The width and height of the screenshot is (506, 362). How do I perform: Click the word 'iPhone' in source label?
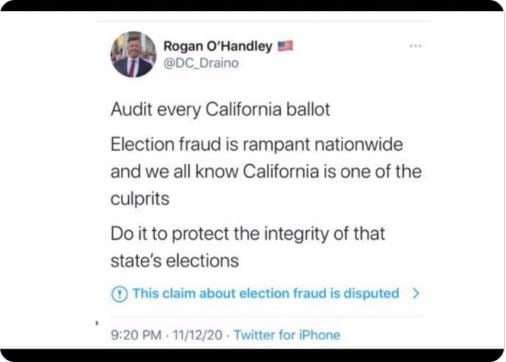click(x=320, y=335)
